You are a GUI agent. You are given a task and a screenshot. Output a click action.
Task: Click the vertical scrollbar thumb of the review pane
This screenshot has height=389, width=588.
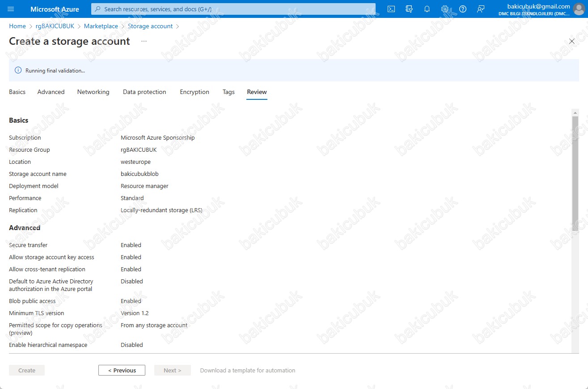pyautogui.click(x=575, y=173)
